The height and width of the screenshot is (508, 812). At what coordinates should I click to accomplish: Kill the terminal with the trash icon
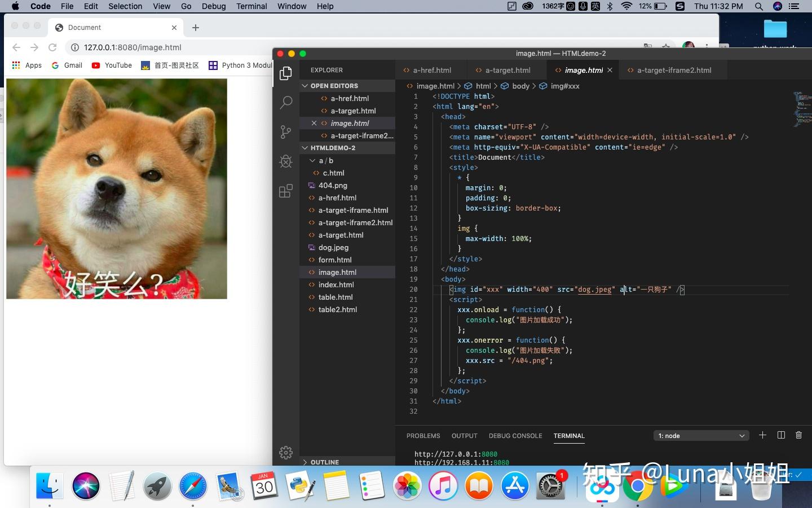pyautogui.click(x=798, y=435)
